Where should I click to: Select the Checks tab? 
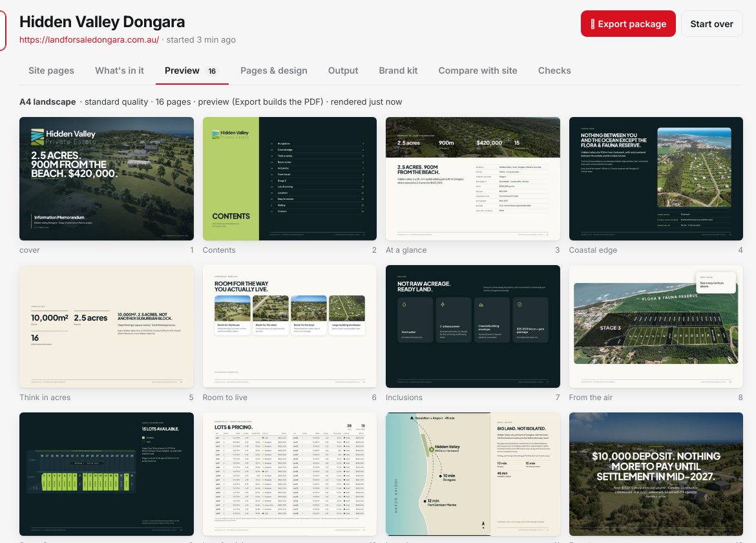coord(554,70)
